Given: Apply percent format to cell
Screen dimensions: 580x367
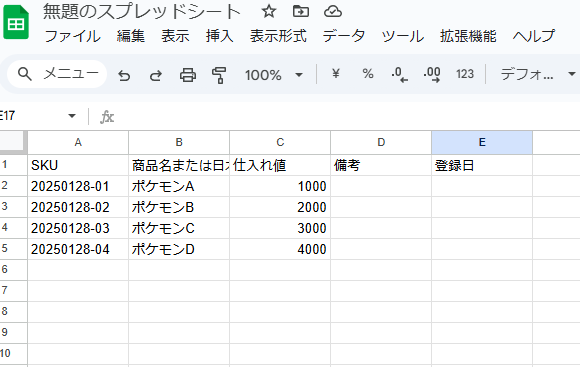Looking at the screenshot, I should tap(368, 74).
